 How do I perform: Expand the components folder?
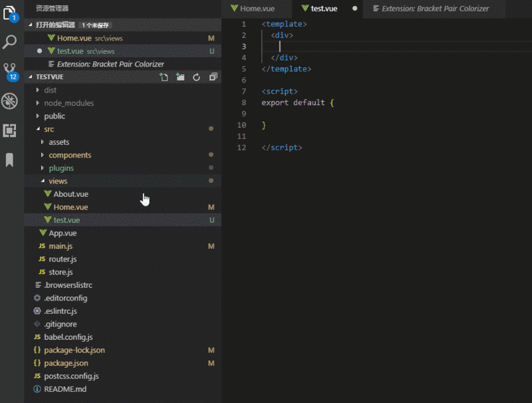coord(69,154)
